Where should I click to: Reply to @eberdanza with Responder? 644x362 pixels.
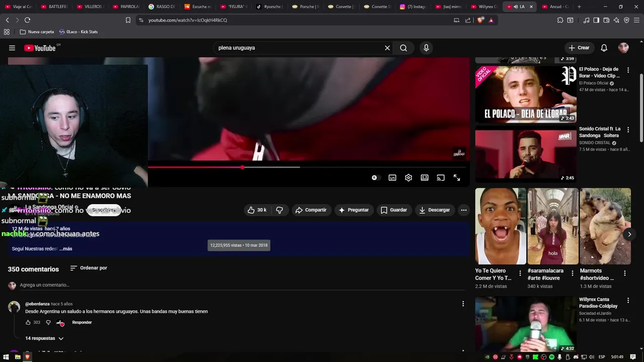point(82,322)
